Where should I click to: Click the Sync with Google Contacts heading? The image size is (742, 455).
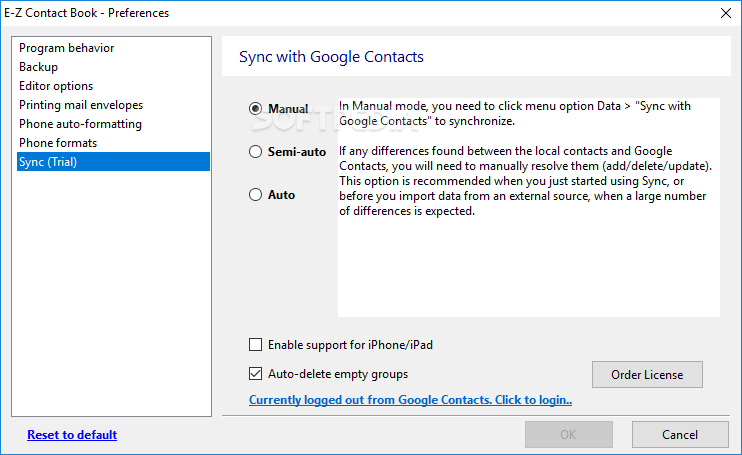coord(331,57)
